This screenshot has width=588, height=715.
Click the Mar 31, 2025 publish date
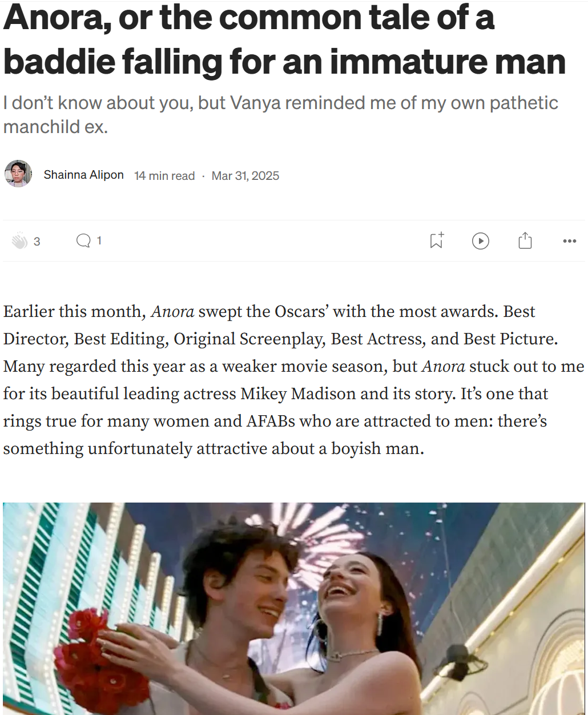pyautogui.click(x=245, y=176)
